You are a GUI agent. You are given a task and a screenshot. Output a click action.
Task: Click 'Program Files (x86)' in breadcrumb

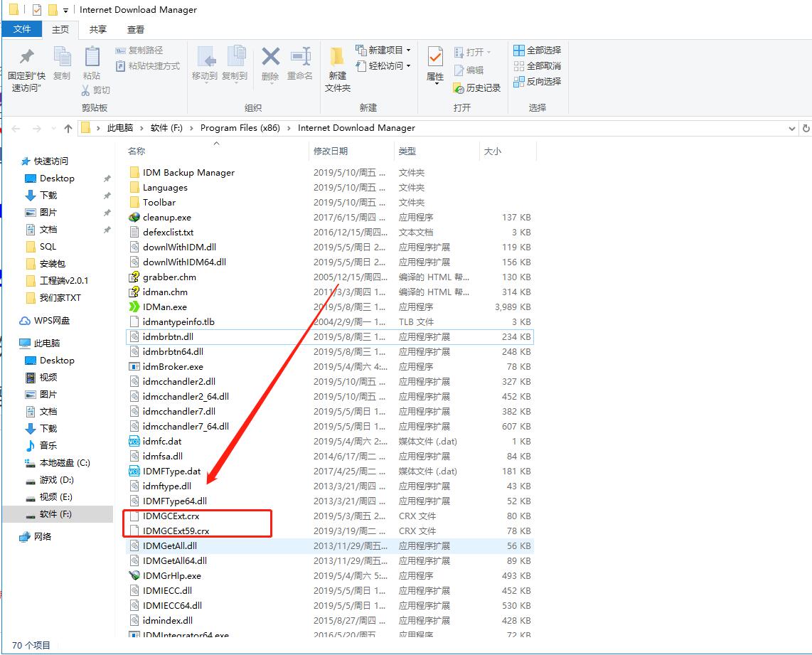click(240, 128)
